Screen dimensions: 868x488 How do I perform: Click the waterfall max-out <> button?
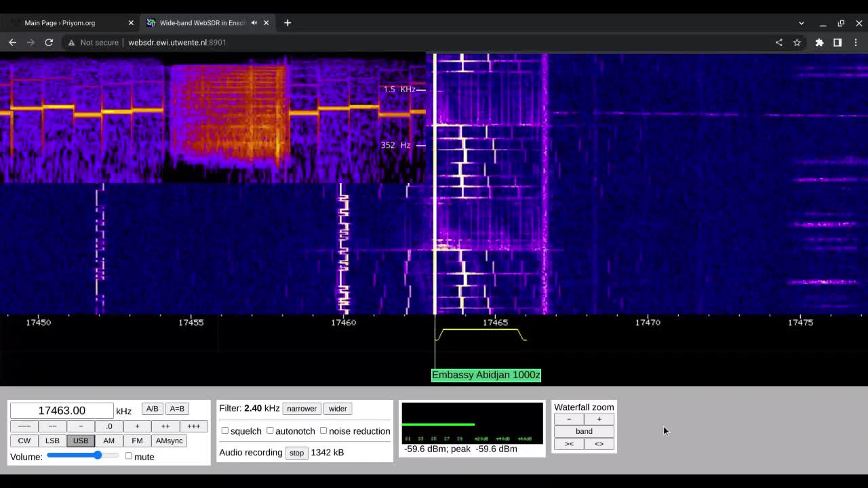599,444
